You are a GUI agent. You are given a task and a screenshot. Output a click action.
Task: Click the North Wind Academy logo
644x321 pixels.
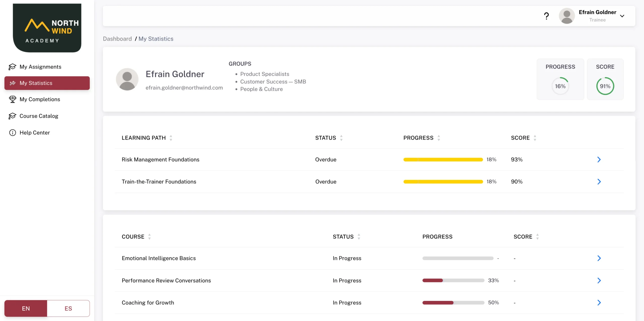47,28
